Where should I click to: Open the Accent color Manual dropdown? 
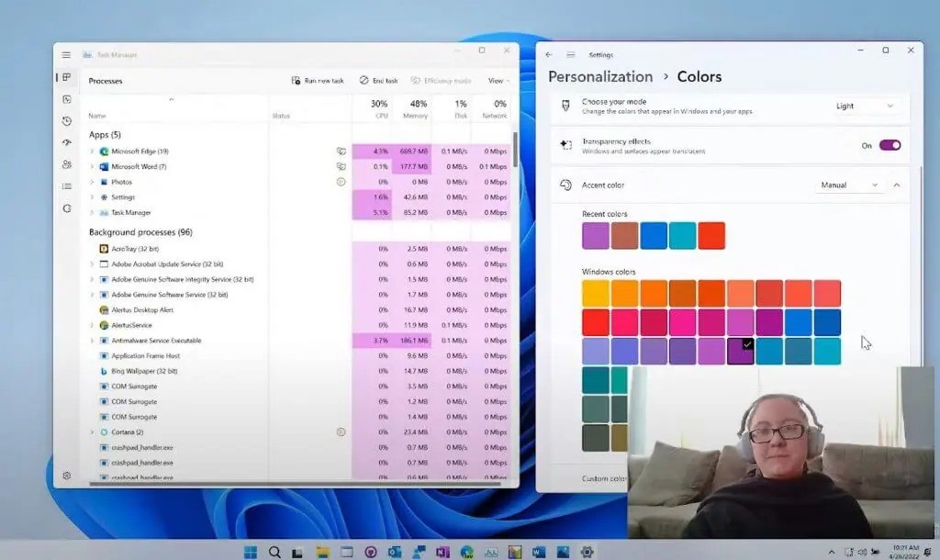[849, 185]
